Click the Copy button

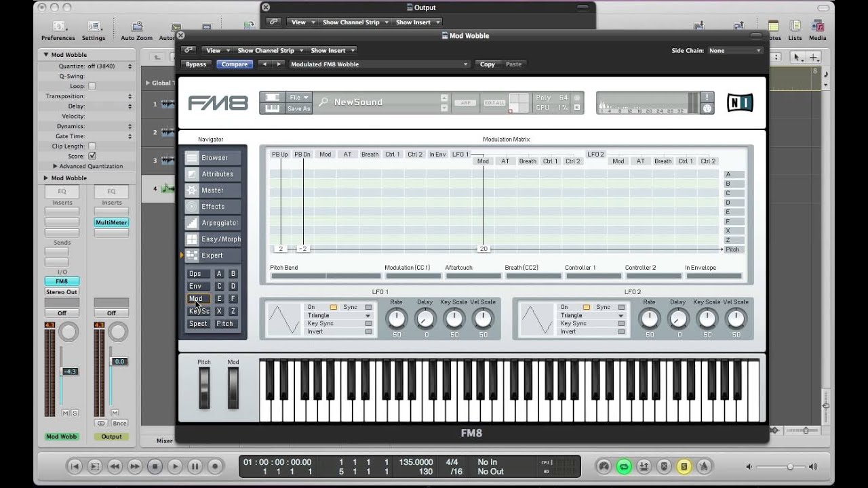(488, 64)
